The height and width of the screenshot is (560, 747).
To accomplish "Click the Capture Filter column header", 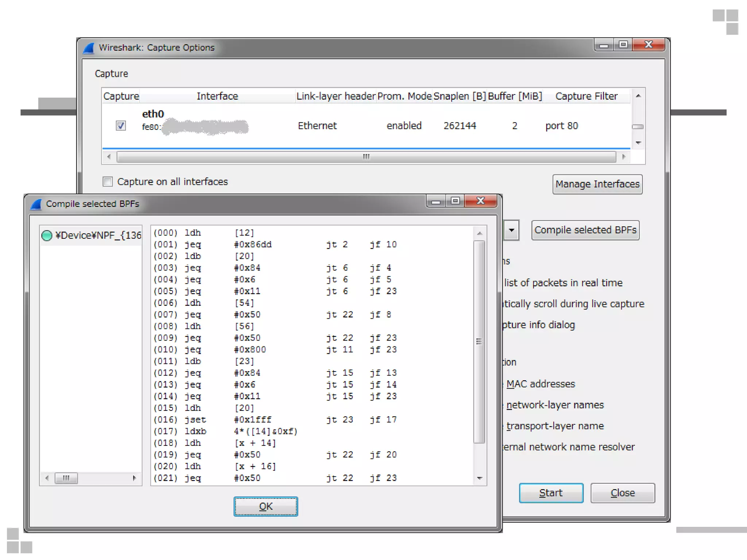I will pos(586,96).
